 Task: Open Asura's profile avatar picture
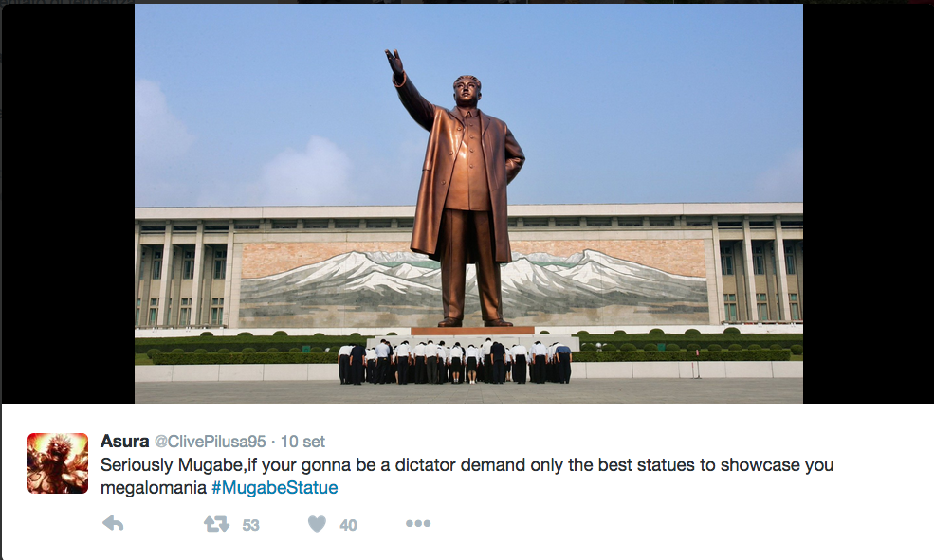pyautogui.click(x=58, y=463)
